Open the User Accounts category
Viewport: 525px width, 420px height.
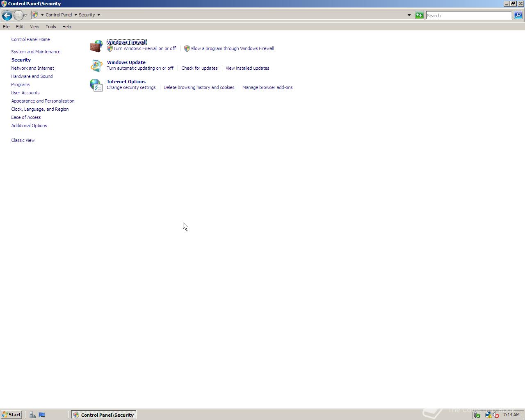pos(25,93)
